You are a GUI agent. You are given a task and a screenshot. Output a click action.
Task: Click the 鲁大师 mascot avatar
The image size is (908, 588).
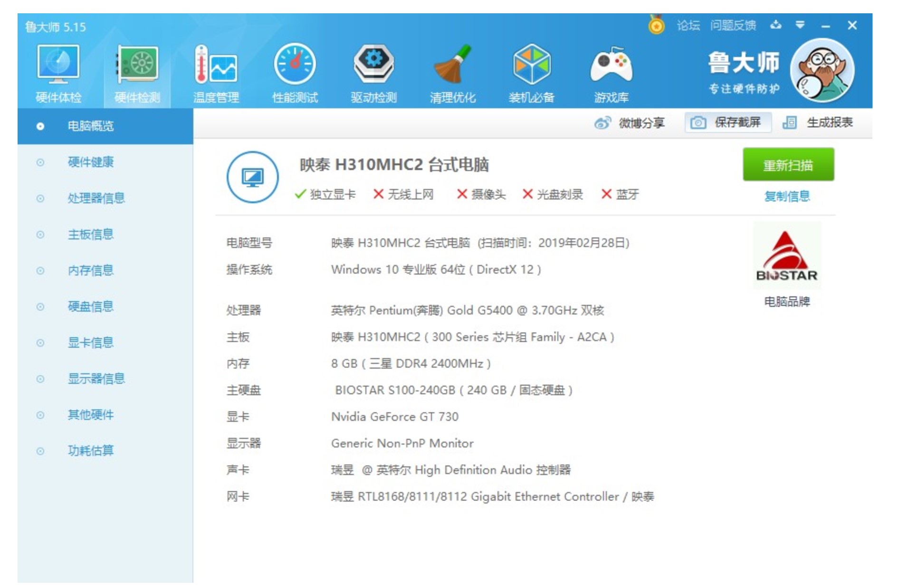pyautogui.click(x=822, y=70)
